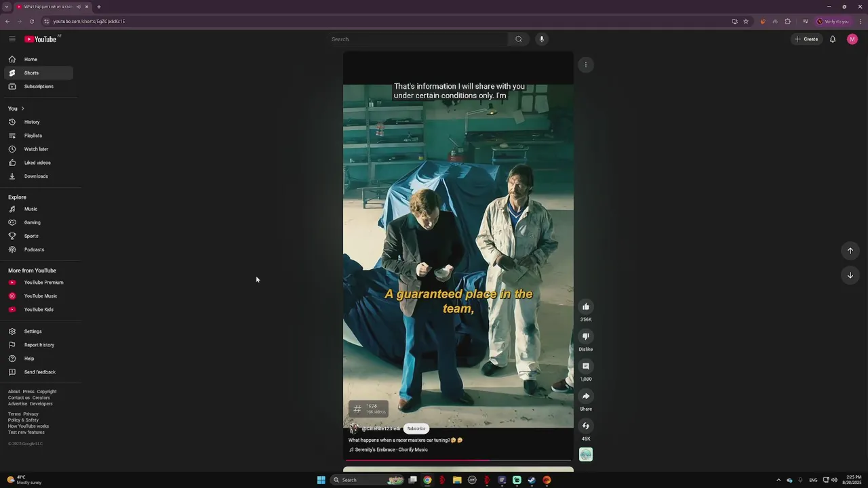Image resolution: width=868 pixels, height=488 pixels.
Task: Open the sound thumbnail below Remix
Action: pyautogui.click(x=586, y=454)
